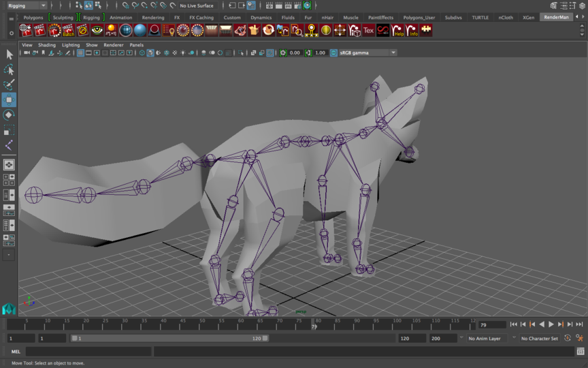Open the sRGB gamma dropdown

pyautogui.click(x=367, y=53)
